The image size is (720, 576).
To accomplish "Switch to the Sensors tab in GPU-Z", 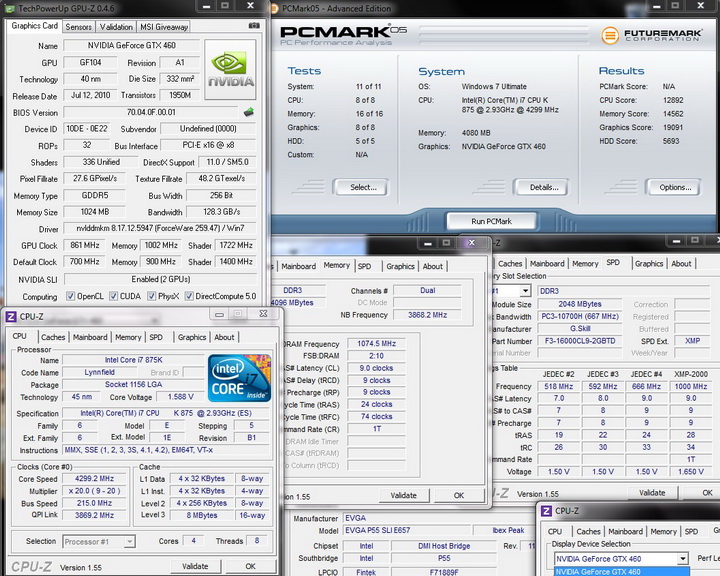I will pos(79,27).
